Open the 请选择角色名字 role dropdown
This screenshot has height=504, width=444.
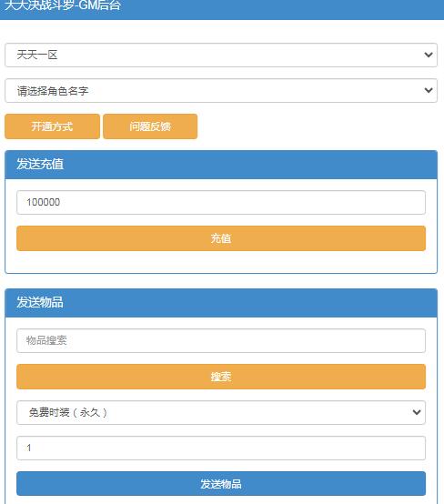[221, 91]
